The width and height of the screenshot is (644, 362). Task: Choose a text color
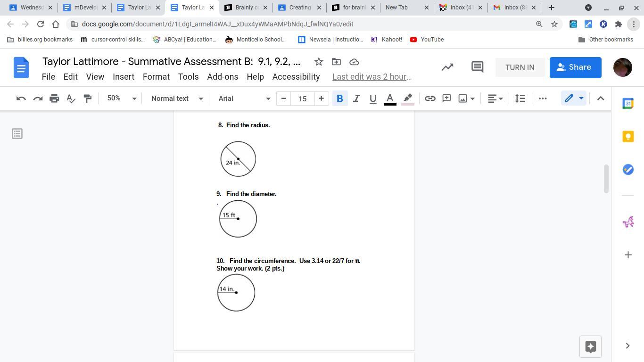pos(390,99)
